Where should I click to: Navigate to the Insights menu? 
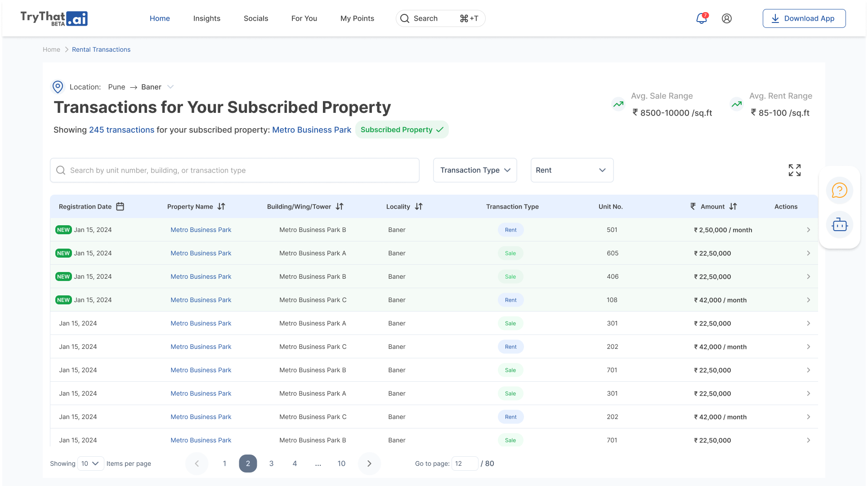[206, 18]
